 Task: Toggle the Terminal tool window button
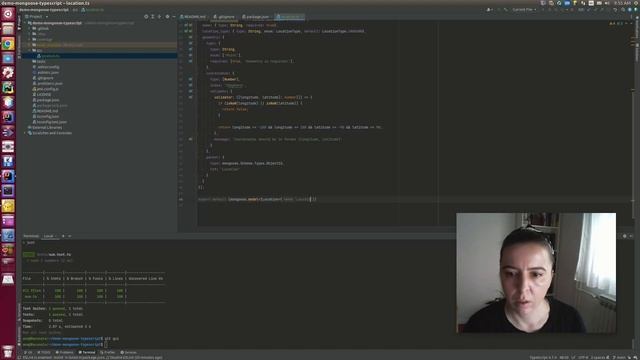[x=87, y=352]
